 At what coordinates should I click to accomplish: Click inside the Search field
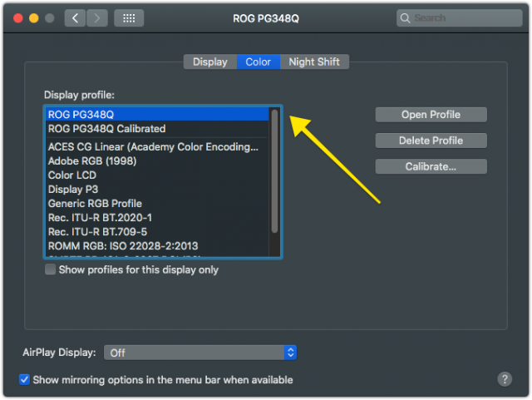pos(460,18)
